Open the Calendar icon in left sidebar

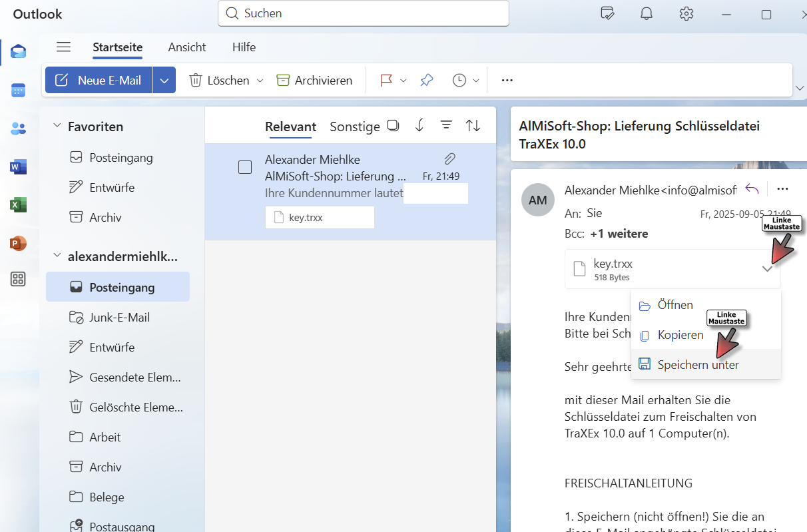tap(18, 91)
